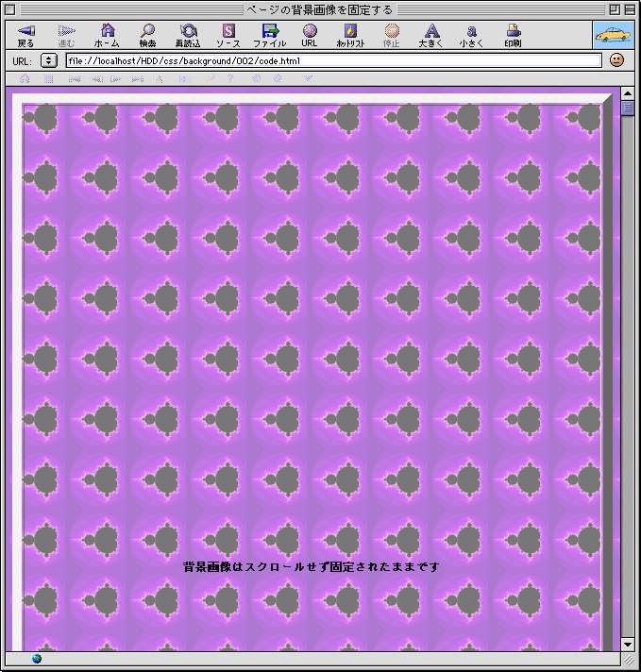
Task: Click the scroll-up arrow on scrollbar
Action: pyautogui.click(x=628, y=93)
